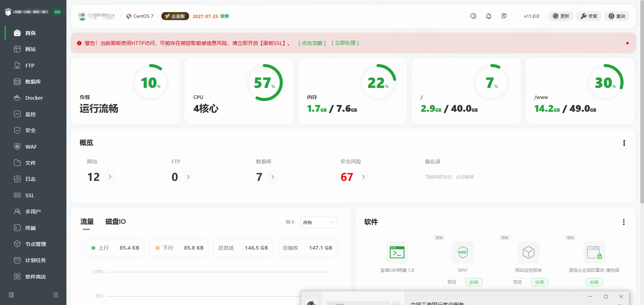Image resolution: width=644 pixels, height=305 pixels.
Task: Open the 软件 panel three-dot menu
Action: pos(624,222)
